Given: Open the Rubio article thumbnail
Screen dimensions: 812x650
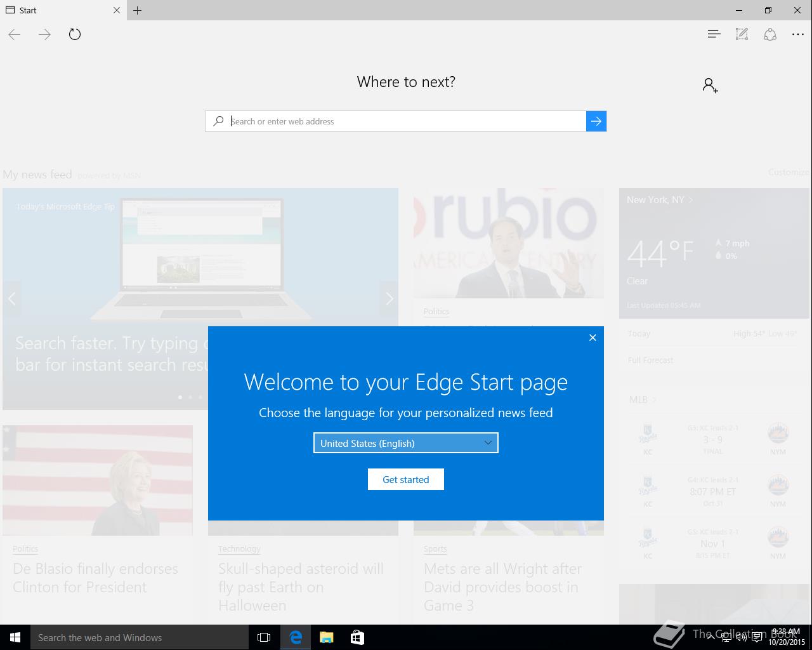Looking at the screenshot, I should click(x=509, y=243).
